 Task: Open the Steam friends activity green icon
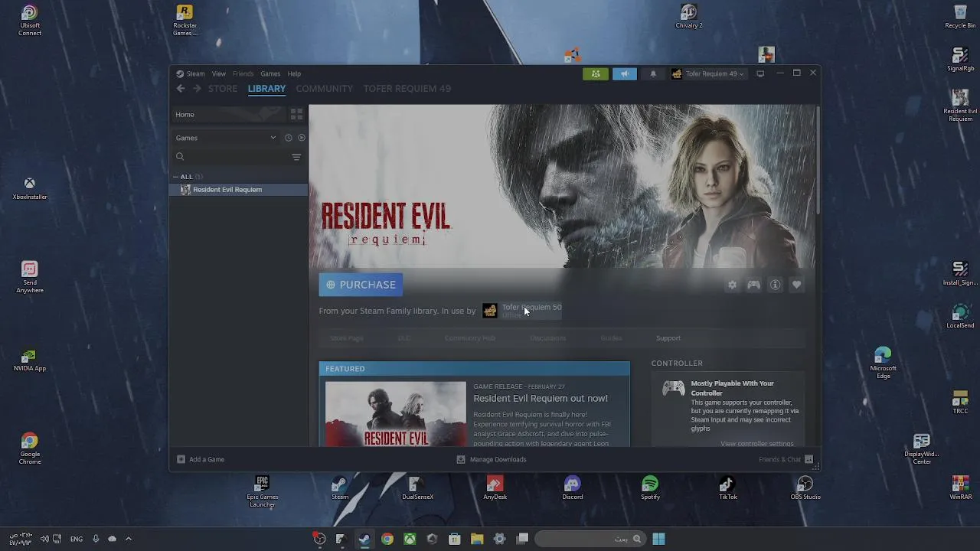click(596, 73)
